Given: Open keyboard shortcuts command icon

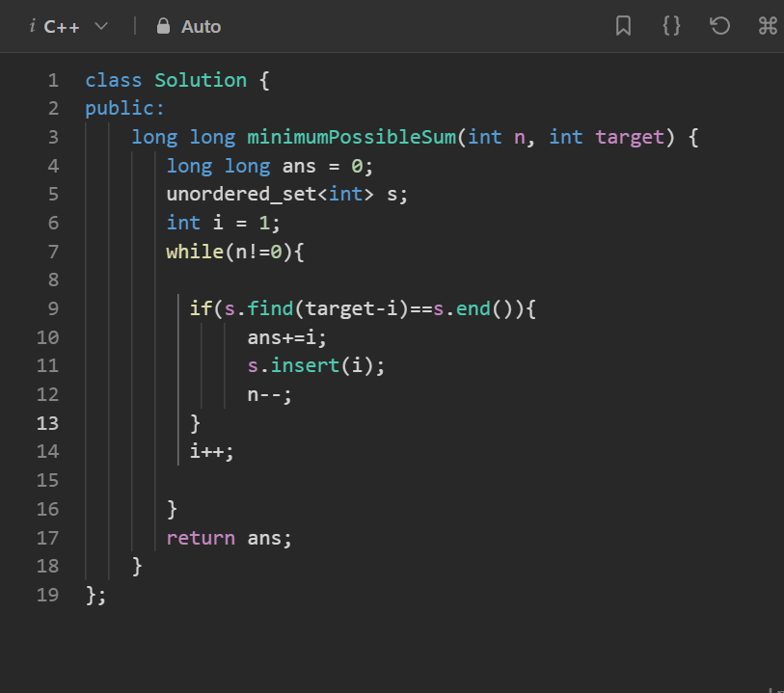Looking at the screenshot, I should point(768,26).
